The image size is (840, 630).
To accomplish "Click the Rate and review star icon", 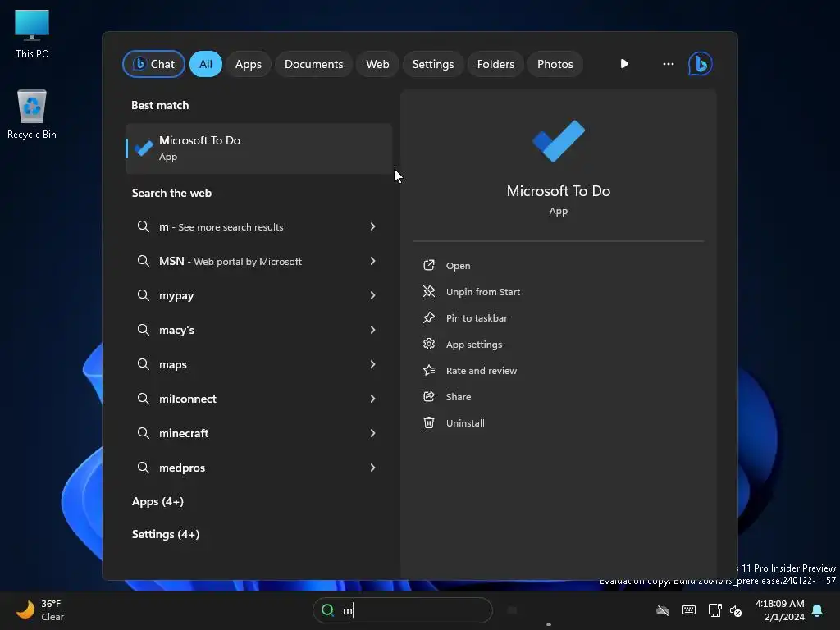I will tap(428, 370).
